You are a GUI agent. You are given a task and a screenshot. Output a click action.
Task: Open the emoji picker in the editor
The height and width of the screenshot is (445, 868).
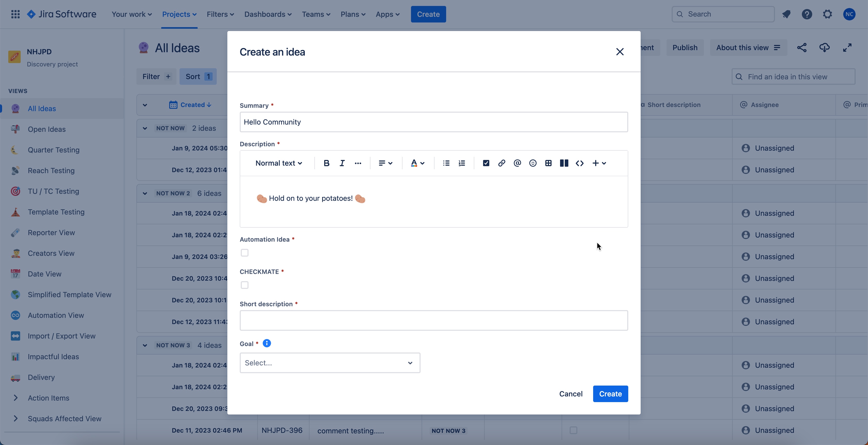pyautogui.click(x=532, y=163)
